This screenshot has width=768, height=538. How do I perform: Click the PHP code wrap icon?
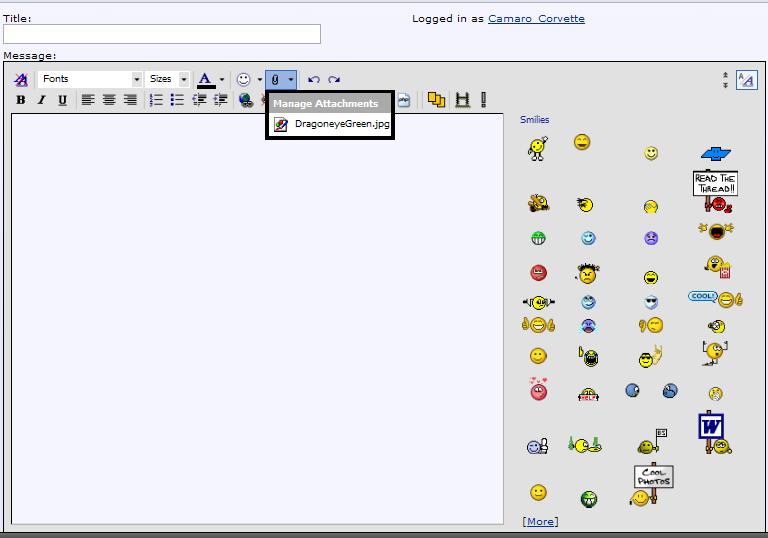(x=404, y=100)
